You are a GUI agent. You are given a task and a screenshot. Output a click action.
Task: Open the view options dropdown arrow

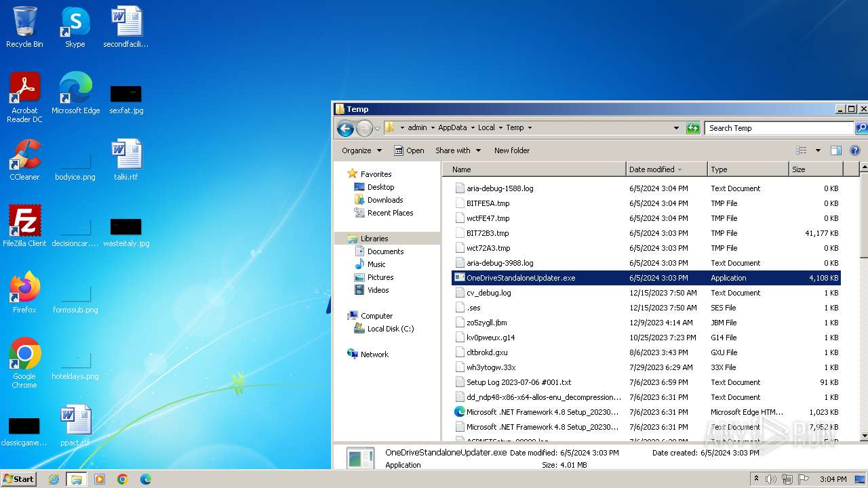[818, 150]
